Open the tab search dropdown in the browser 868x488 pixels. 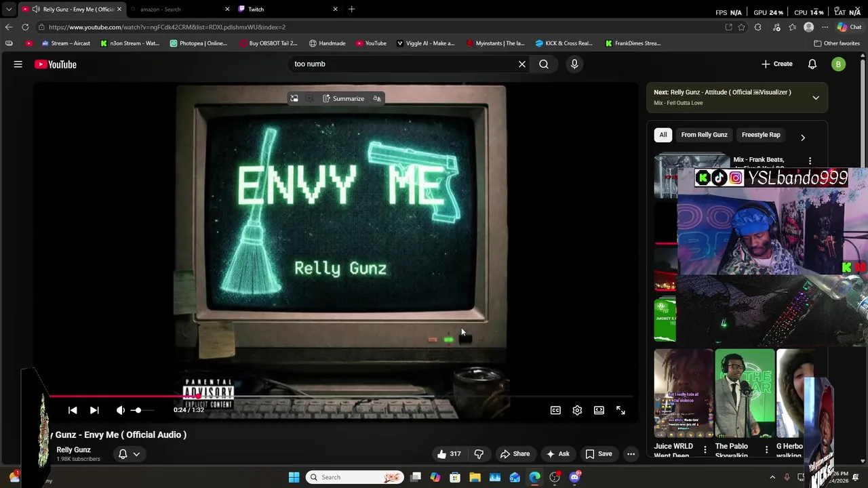click(9, 9)
